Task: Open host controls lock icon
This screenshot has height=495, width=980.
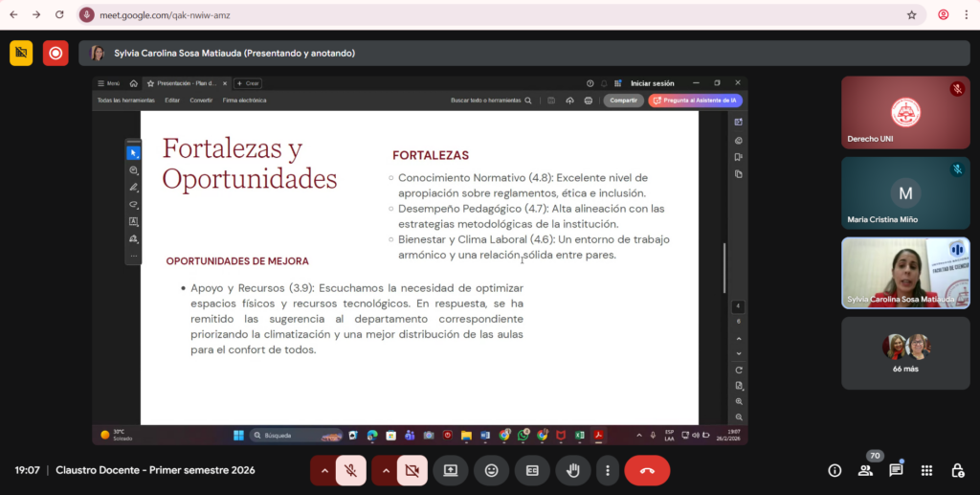Action: point(957,470)
